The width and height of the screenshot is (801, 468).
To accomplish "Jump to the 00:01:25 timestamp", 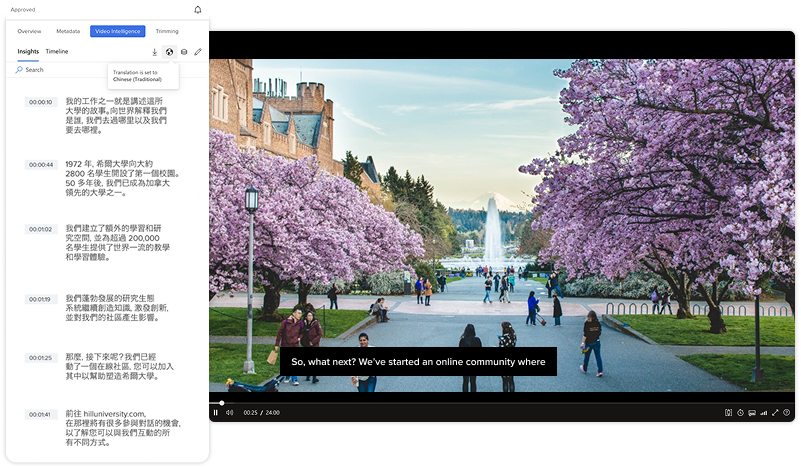I will pos(41,358).
